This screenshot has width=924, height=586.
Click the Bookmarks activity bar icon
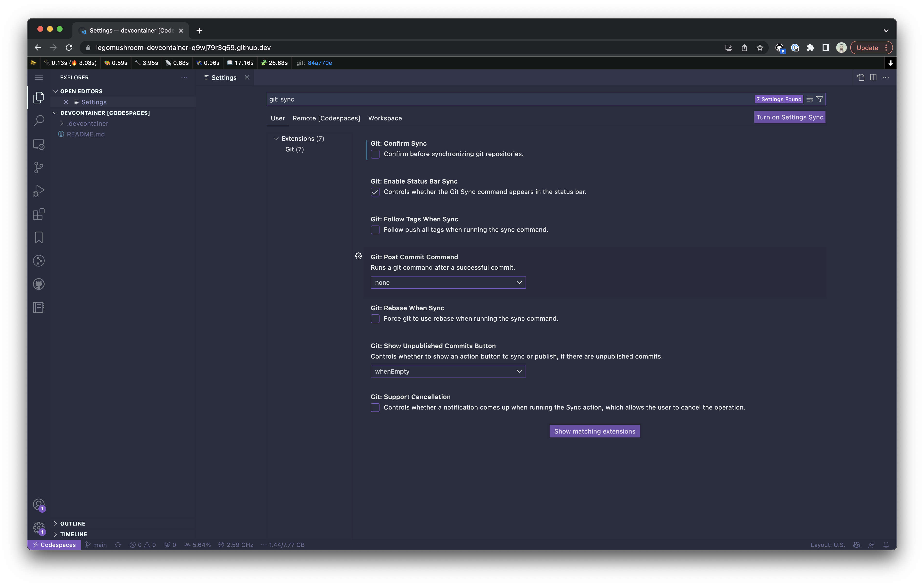39,237
